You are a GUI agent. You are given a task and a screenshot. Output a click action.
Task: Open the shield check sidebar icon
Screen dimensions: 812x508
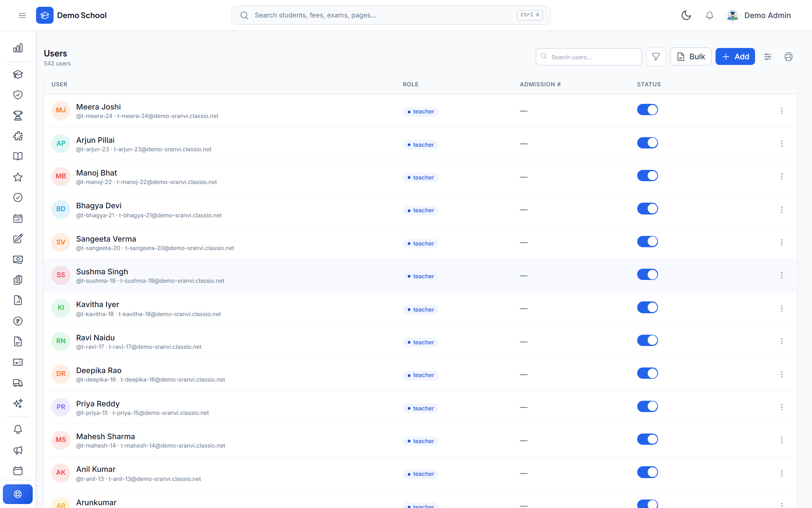point(18,95)
